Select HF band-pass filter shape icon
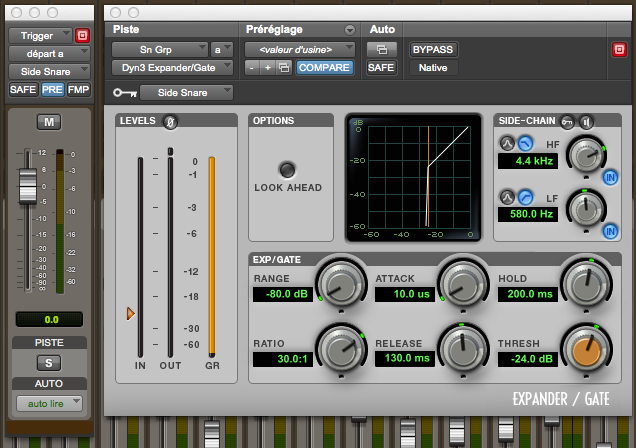This screenshot has width=636, height=448. (x=507, y=144)
